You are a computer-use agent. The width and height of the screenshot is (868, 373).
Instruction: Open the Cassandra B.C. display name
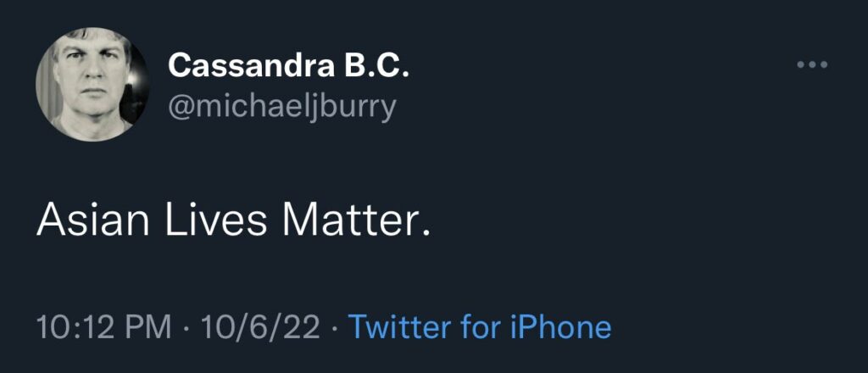coord(288,65)
